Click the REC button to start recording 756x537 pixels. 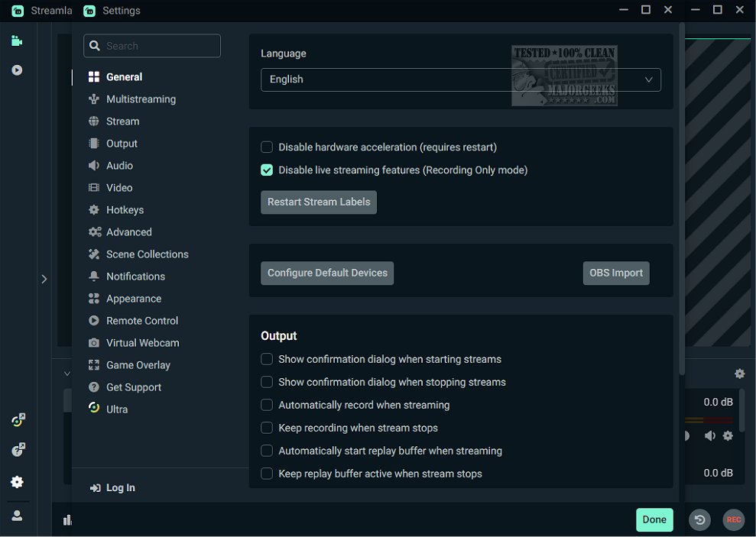point(733,519)
